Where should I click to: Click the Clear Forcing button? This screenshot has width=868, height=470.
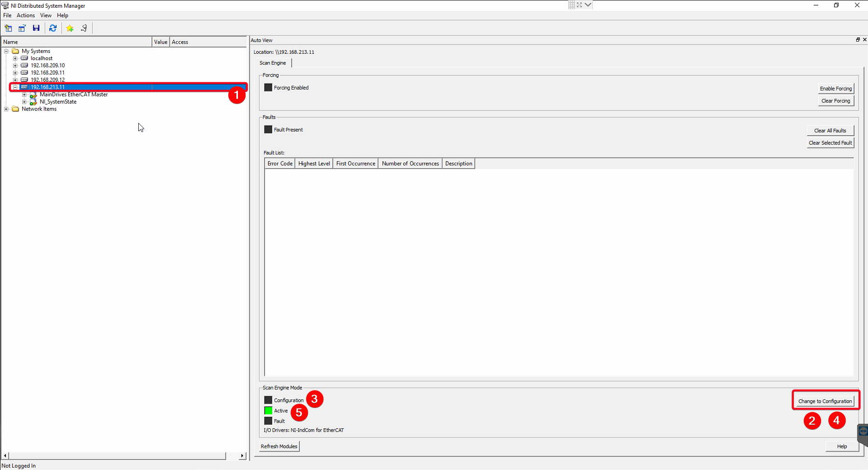[836, 101]
